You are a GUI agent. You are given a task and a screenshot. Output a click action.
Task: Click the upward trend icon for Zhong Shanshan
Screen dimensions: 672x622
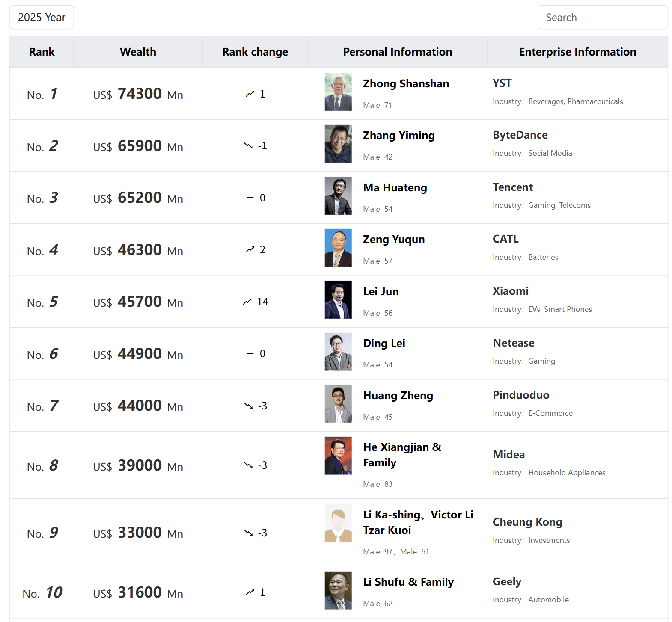point(250,94)
